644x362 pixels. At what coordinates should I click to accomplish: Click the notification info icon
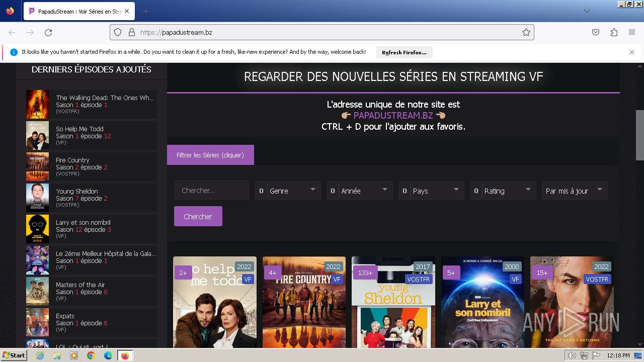tap(14, 52)
